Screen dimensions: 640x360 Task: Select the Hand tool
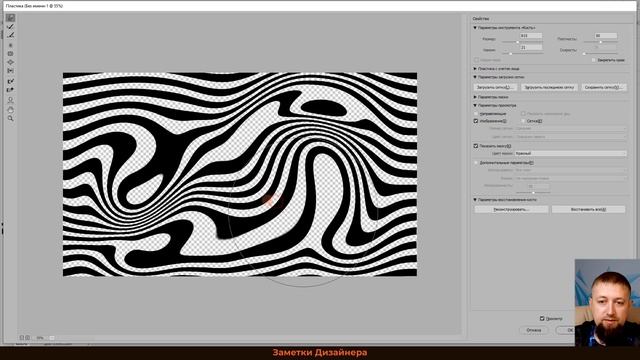(x=11, y=109)
